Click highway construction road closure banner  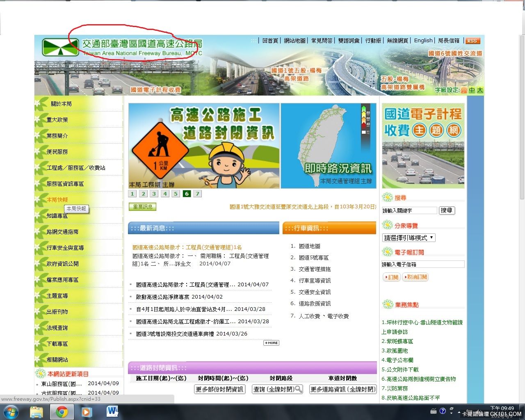pos(204,146)
